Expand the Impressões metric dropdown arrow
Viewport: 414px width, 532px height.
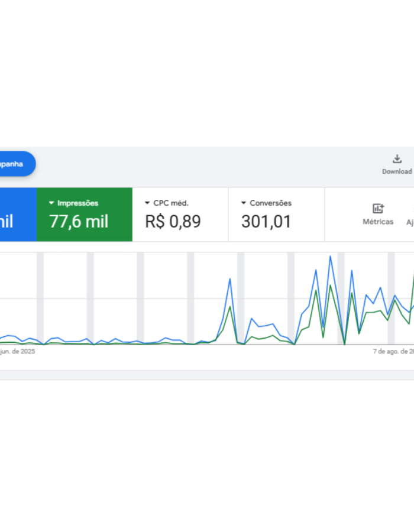(x=51, y=203)
